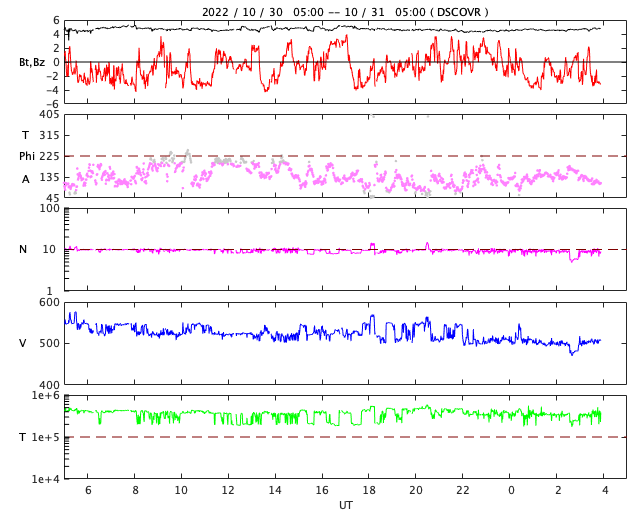This screenshot has width=640, height=512.
Task: Click the '45' tick value
Action: [53, 198]
